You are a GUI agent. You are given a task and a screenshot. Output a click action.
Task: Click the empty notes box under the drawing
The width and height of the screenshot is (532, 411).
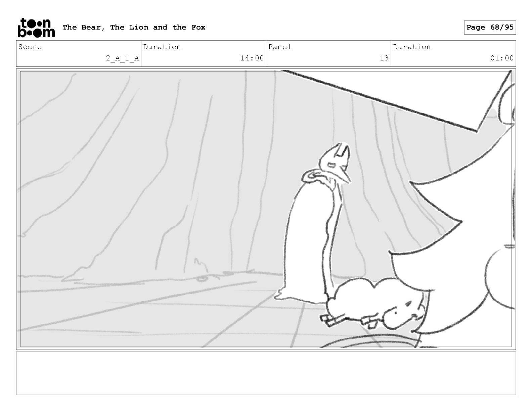266,373
